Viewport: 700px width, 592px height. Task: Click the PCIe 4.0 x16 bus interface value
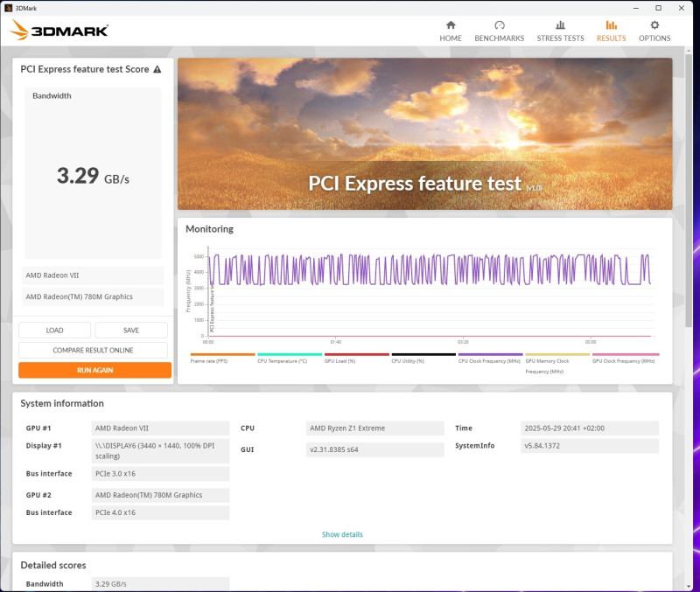(160, 512)
